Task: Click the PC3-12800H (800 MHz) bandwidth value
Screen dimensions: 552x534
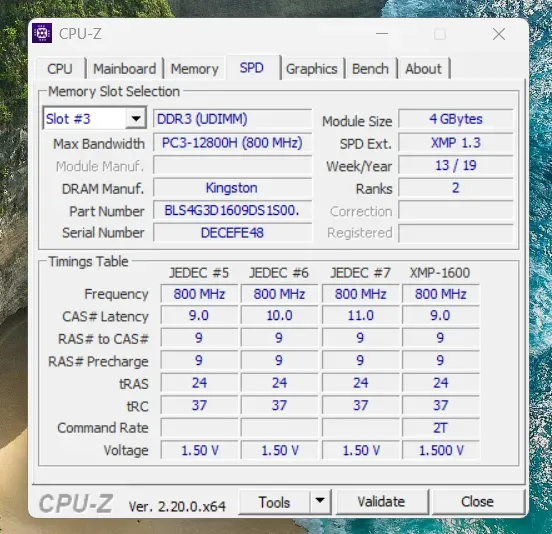Action: (x=232, y=143)
